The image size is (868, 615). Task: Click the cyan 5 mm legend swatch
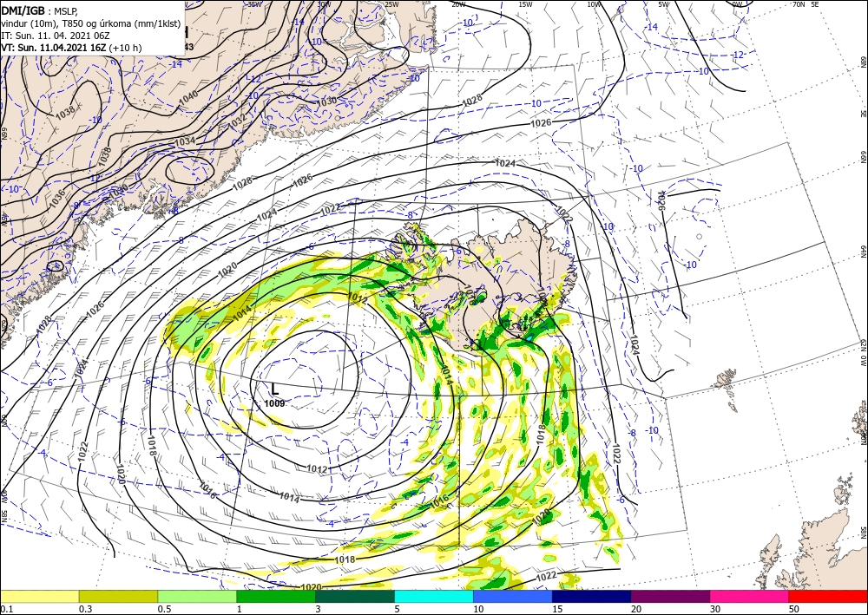(x=434, y=596)
